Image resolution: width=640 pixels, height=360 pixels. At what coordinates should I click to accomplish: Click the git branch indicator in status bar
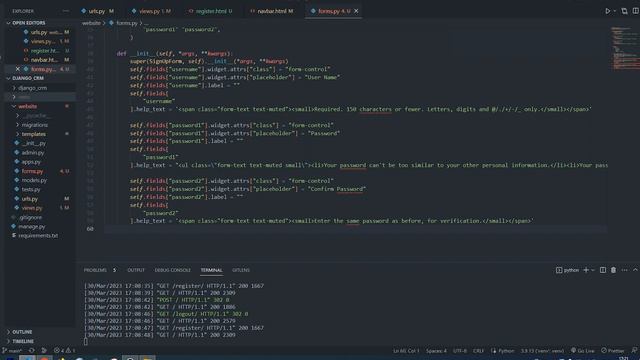pyautogui.click(x=12, y=351)
